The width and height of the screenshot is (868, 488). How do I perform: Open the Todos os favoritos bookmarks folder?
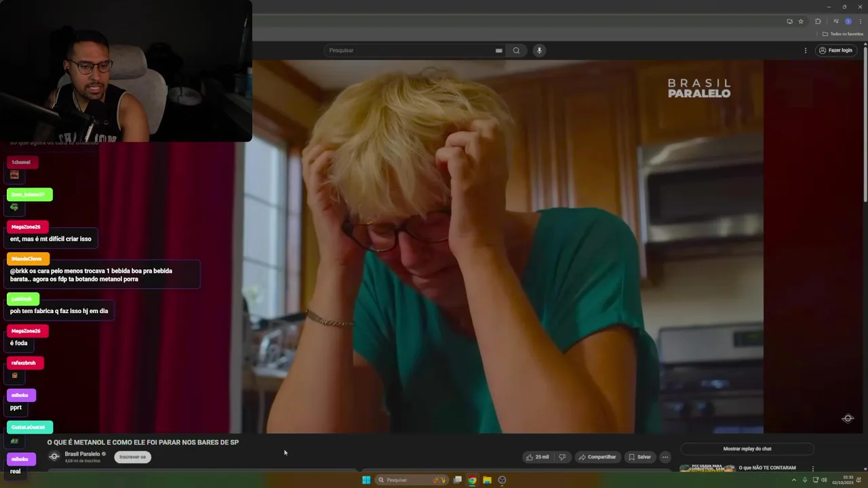[x=843, y=34]
